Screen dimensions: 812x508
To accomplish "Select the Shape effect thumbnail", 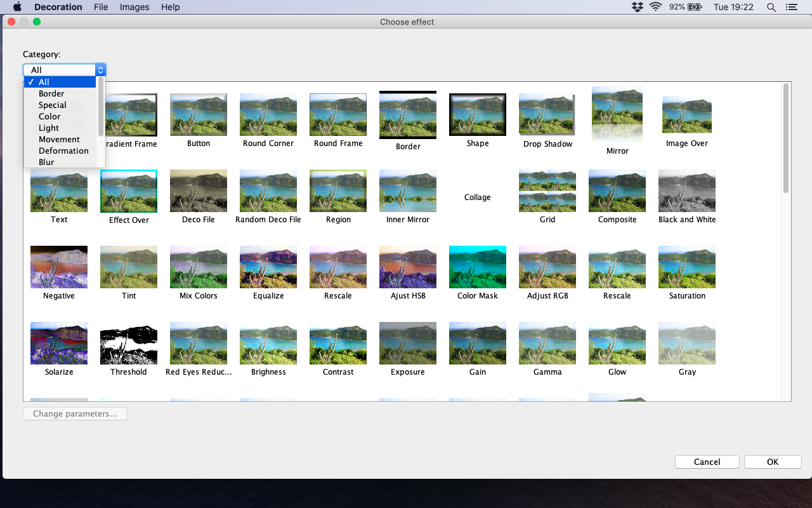I will pyautogui.click(x=477, y=115).
